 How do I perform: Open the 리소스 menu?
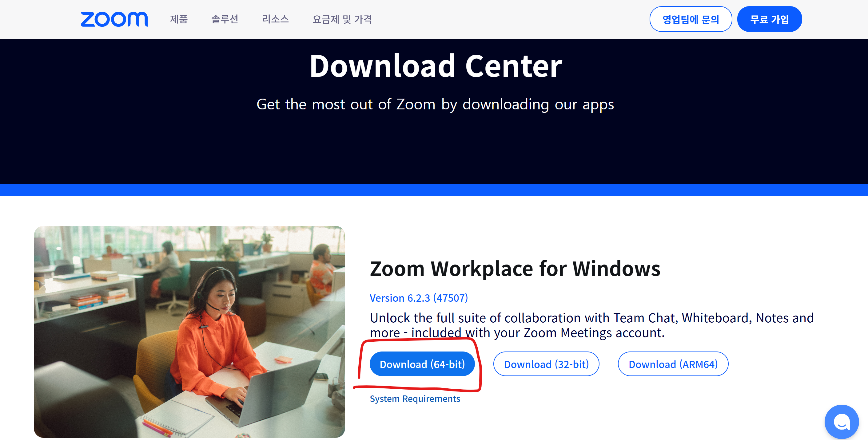tap(275, 19)
